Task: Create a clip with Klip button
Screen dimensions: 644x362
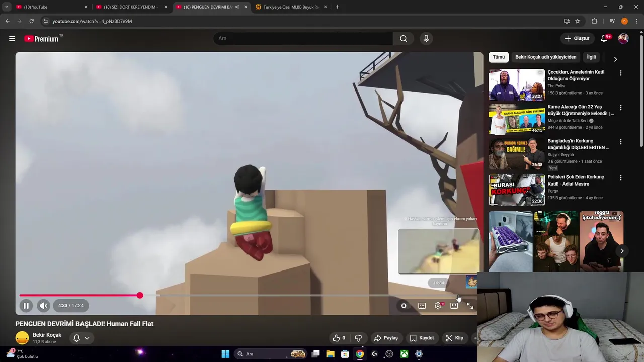Action: pyautogui.click(x=454, y=338)
